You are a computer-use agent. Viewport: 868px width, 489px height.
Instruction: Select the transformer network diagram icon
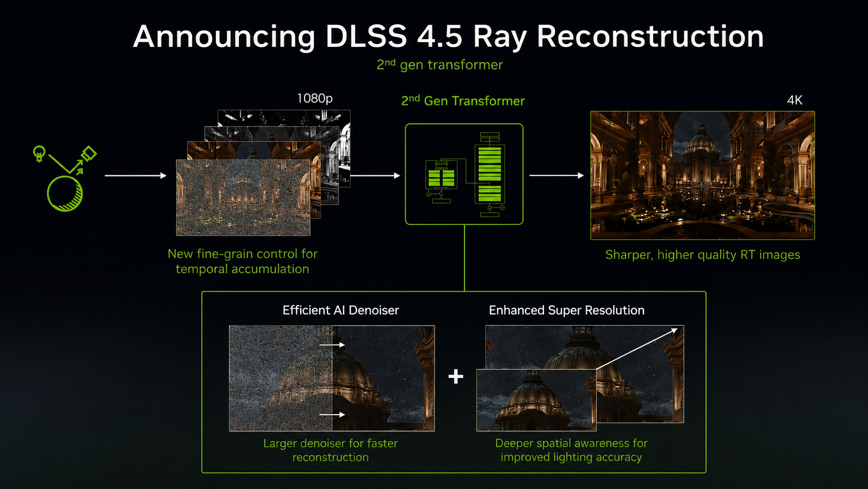(x=464, y=174)
